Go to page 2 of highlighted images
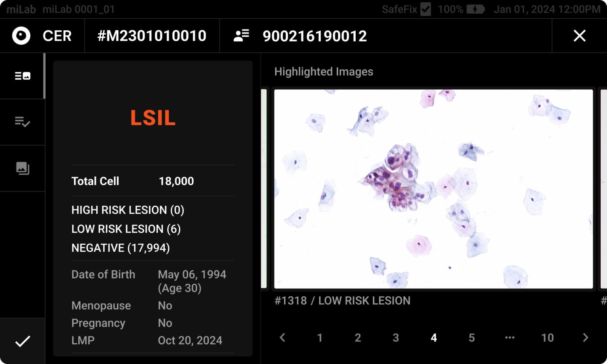Viewport: 607px width, 364px height. pyautogui.click(x=358, y=338)
